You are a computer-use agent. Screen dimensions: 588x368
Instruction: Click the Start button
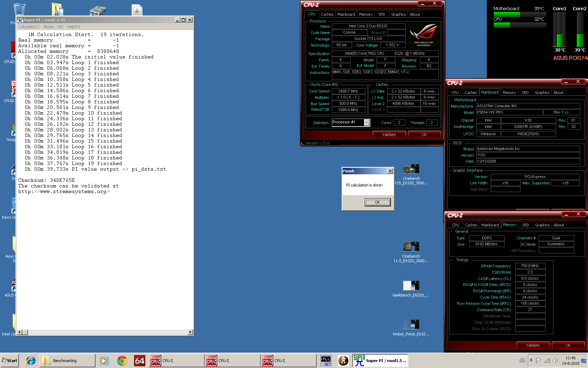10,360
